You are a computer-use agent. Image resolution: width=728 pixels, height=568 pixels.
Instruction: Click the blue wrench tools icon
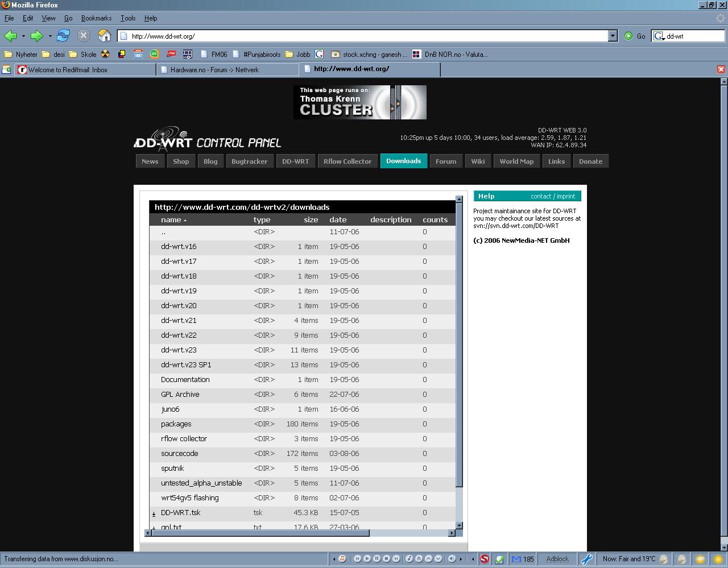[x=587, y=559]
